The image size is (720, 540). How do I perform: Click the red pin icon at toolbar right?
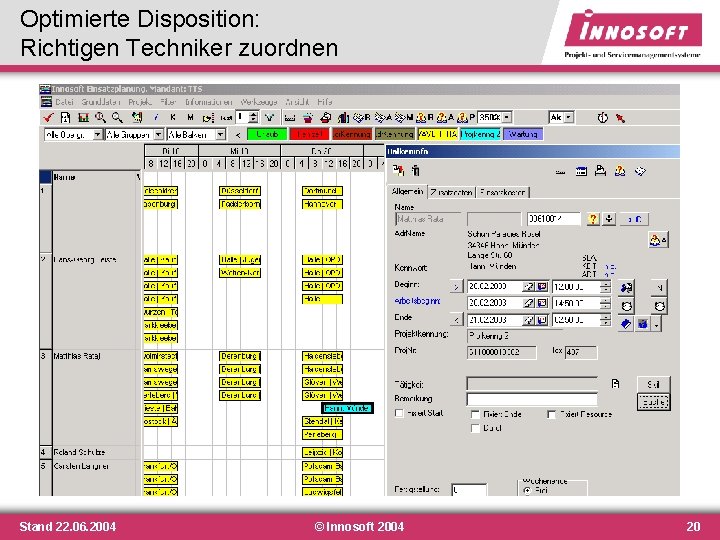click(620, 118)
